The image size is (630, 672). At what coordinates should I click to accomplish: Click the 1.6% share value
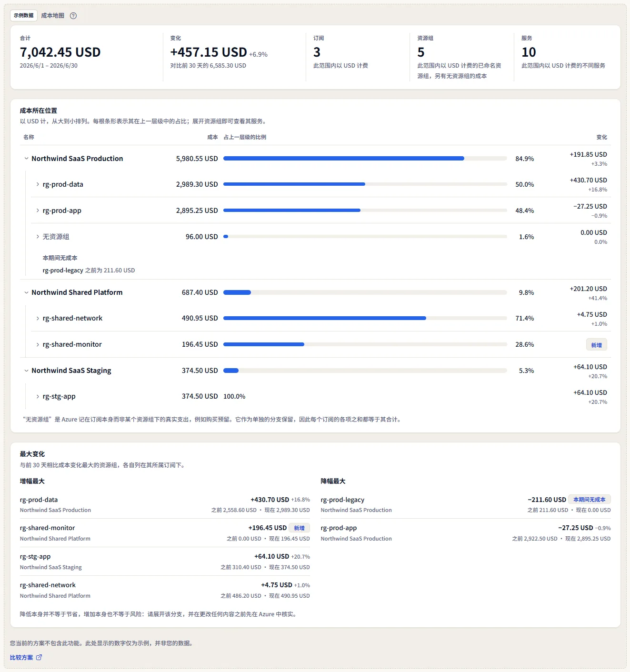pyautogui.click(x=526, y=237)
